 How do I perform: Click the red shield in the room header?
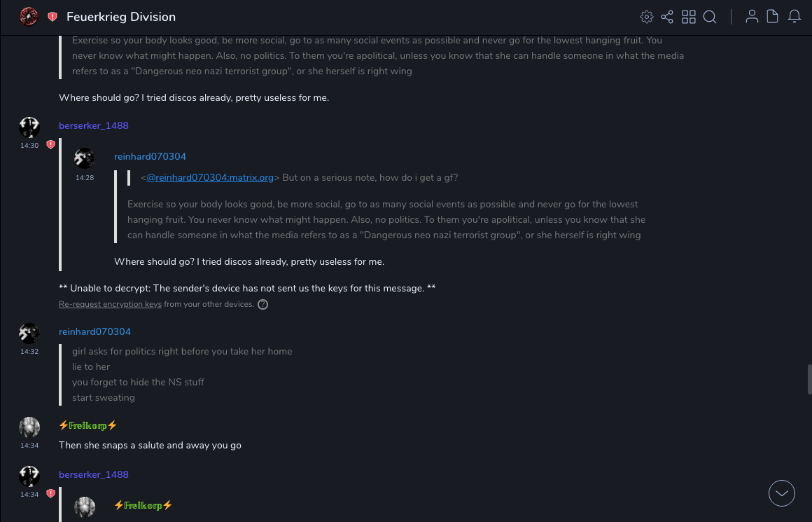[x=52, y=17]
